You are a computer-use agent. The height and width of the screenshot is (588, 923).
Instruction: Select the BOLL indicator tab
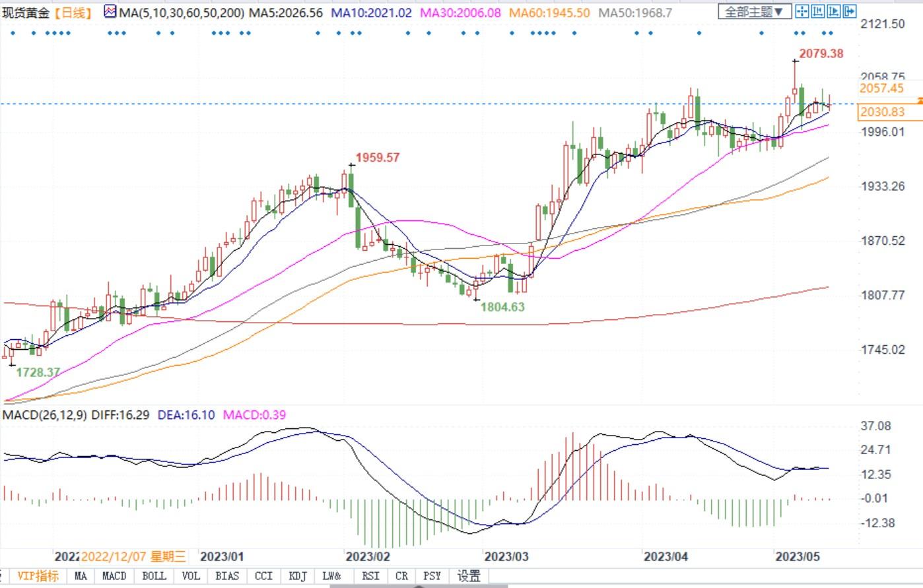coord(154,575)
